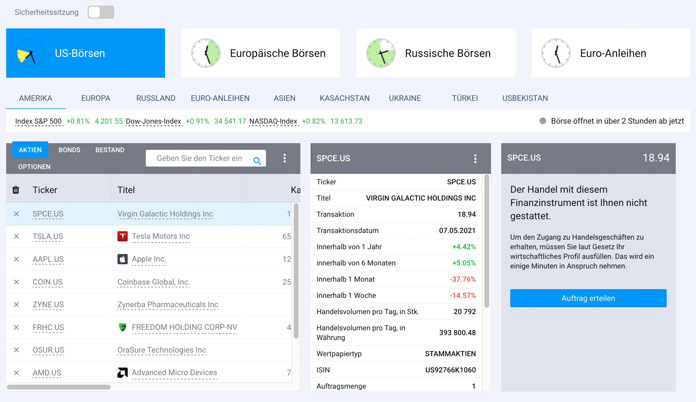Image resolution: width=696 pixels, height=402 pixels.
Task: Switch to the RUSSLAND tab
Action: click(x=156, y=98)
